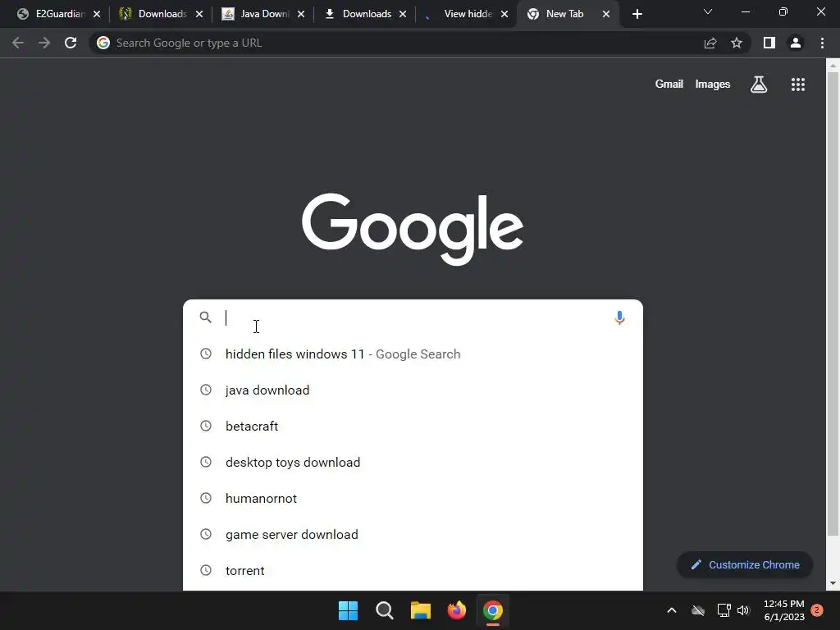Reload the current page

[71, 43]
